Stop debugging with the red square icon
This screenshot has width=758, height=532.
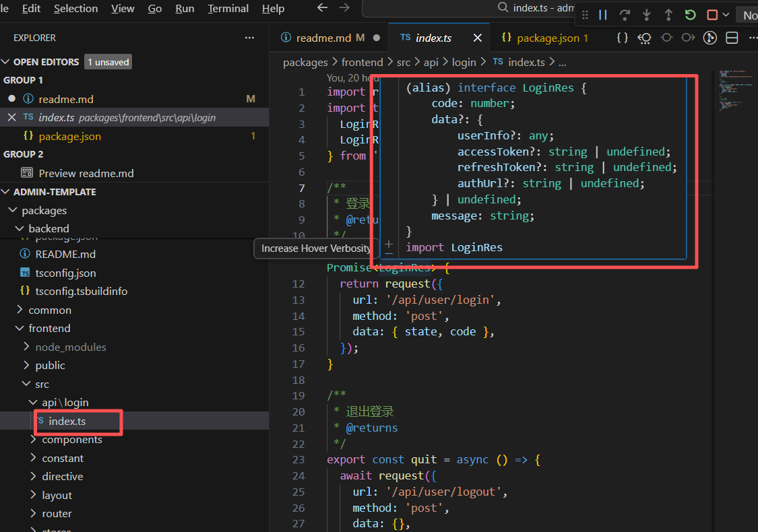click(712, 15)
